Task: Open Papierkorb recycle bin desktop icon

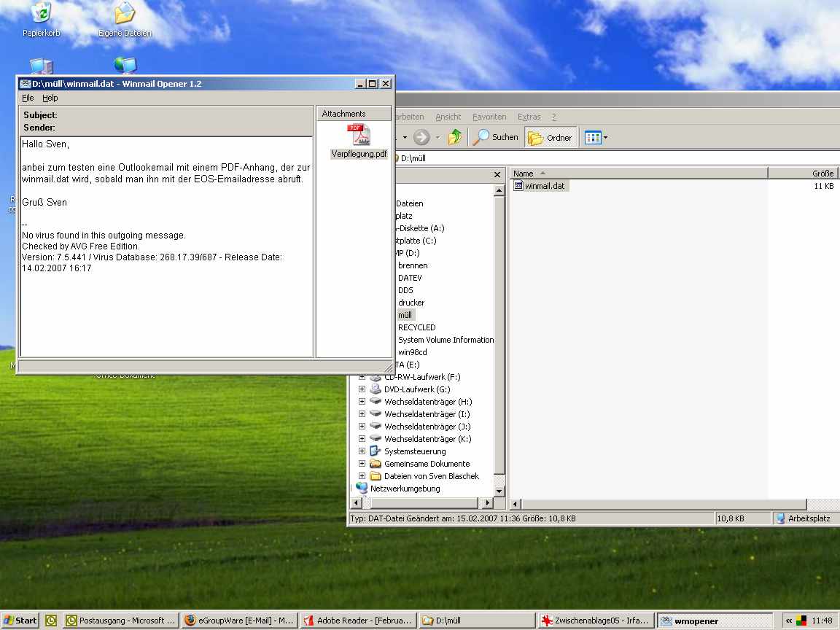Action: (x=41, y=14)
